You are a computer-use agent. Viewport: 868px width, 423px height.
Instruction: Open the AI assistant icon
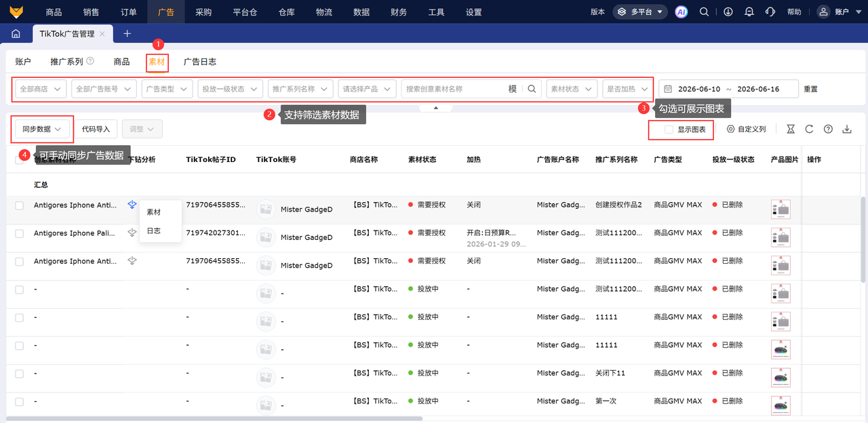click(681, 12)
